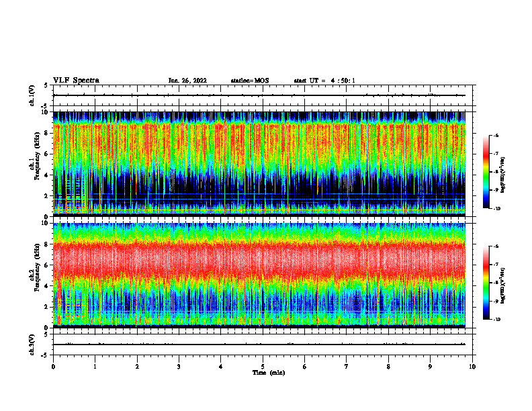Click the "5" tick on the time axis
This screenshot has width=532, height=411.
pyautogui.click(x=263, y=367)
